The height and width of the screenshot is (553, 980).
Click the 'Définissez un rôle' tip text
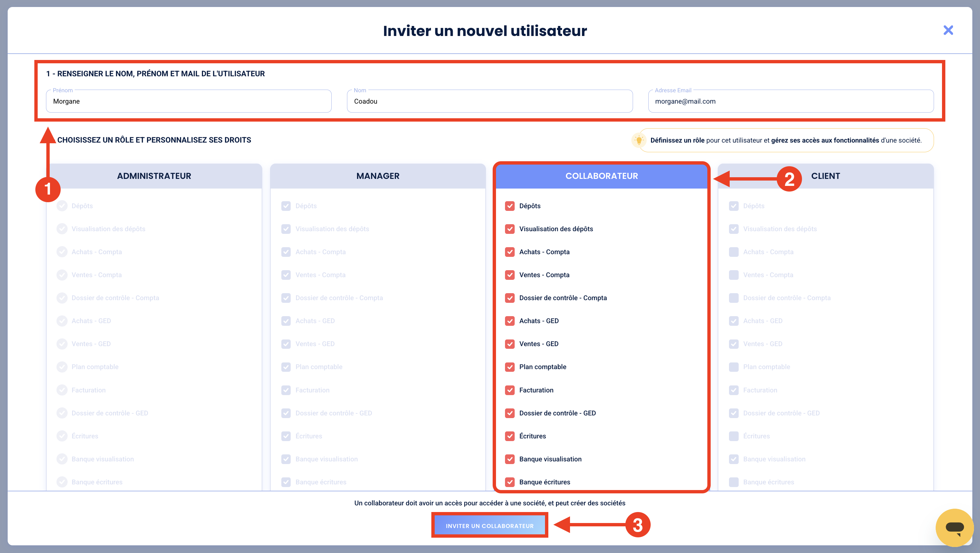(x=786, y=140)
